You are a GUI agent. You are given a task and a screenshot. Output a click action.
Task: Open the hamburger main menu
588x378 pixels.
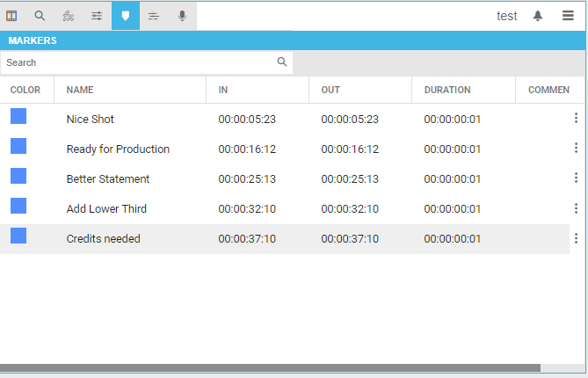tap(568, 16)
